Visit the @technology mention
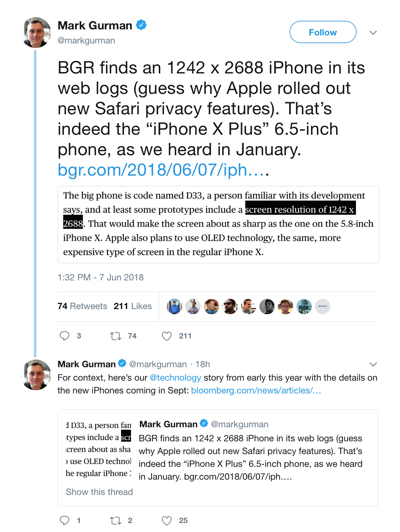 pyautogui.click(x=175, y=378)
